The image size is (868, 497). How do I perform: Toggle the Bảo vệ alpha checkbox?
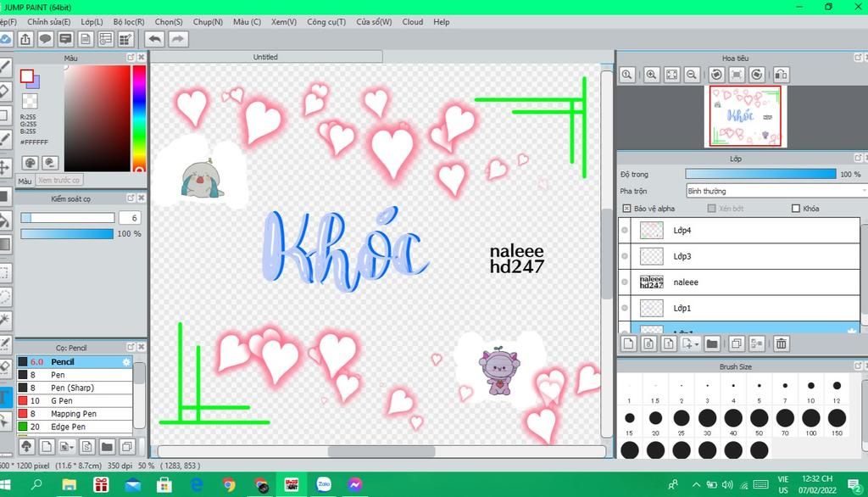(626, 209)
